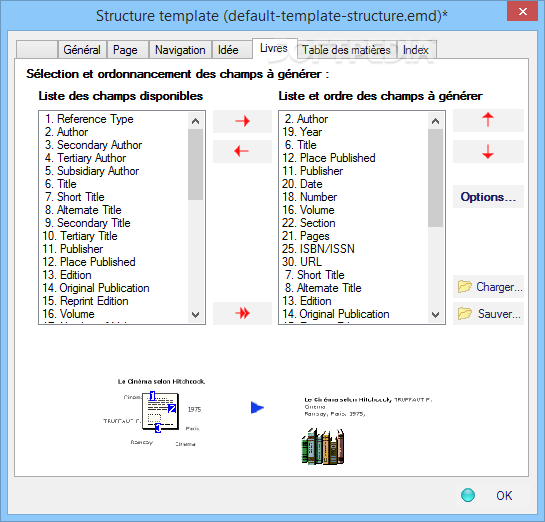Select the unlabeled first tab

point(37,50)
